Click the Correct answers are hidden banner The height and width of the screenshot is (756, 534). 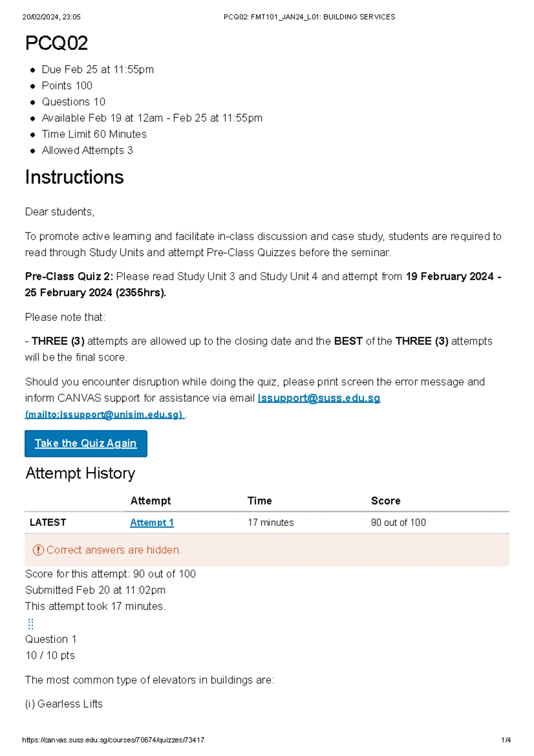click(267, 550)
